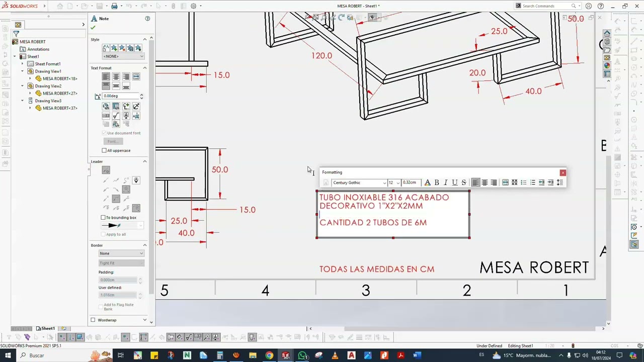The width and height of the screenshot is (644, 362).
Task: Open the font size 12 dropdown
Action: (397, 183)
